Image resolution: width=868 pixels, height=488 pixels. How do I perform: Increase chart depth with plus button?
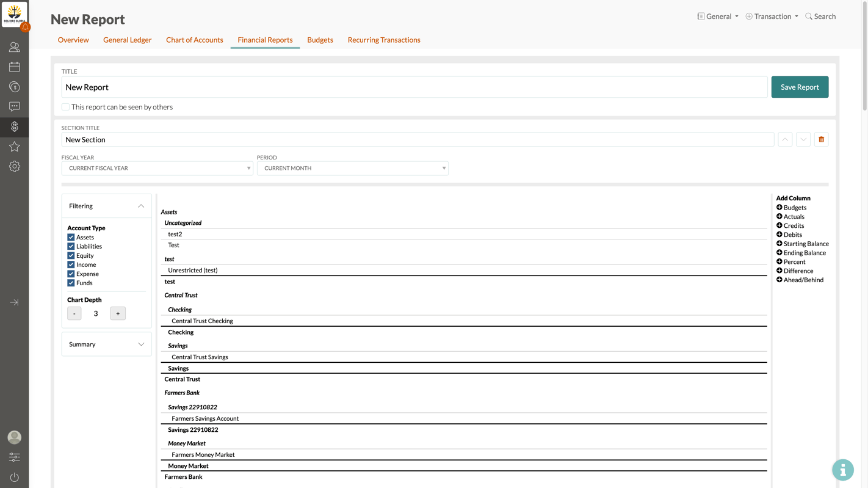pos(118,313)
